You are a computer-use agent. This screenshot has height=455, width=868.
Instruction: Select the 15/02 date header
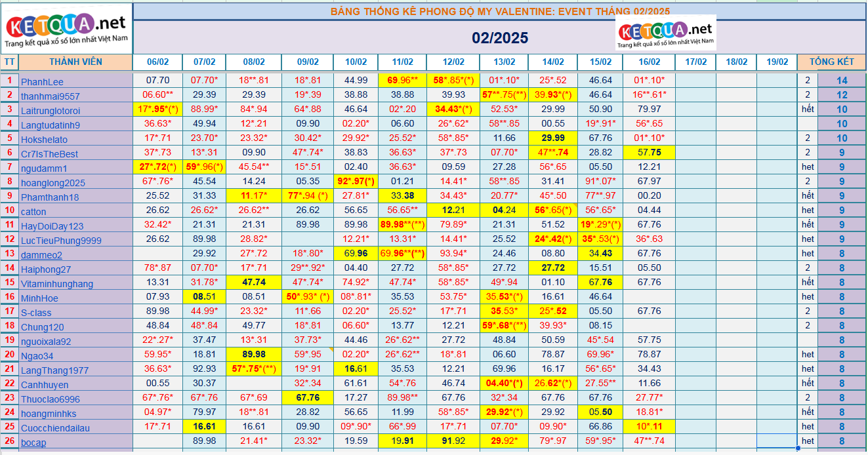(x=600, y=62)
